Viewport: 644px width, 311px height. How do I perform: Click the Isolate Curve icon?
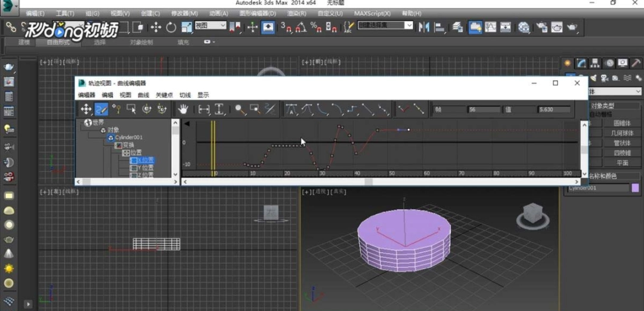[270, 109]
